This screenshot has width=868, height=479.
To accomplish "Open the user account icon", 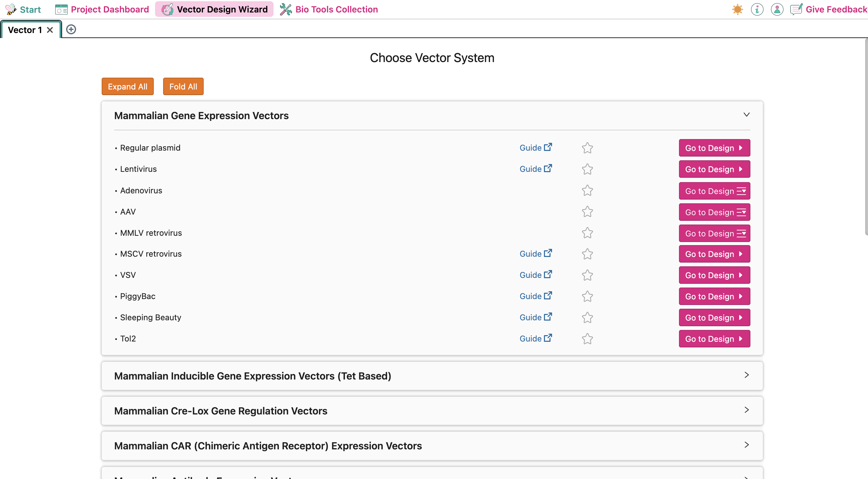I will pos(777,9).
